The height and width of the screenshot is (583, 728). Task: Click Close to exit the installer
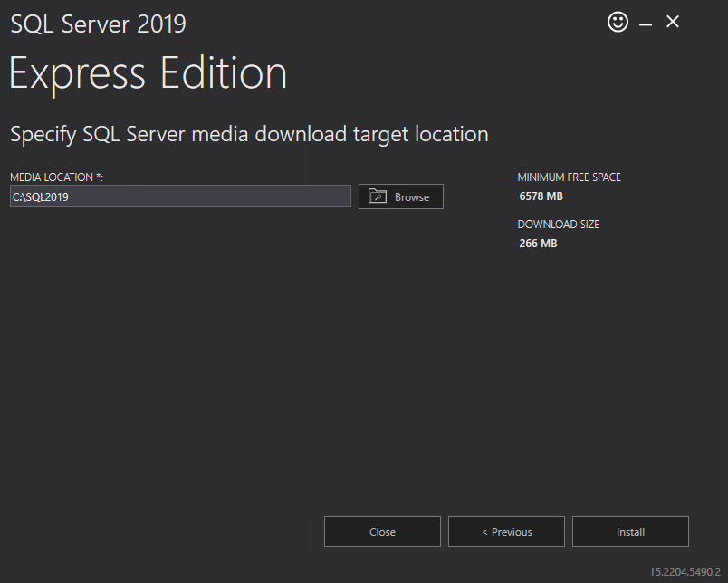[382, 531]
